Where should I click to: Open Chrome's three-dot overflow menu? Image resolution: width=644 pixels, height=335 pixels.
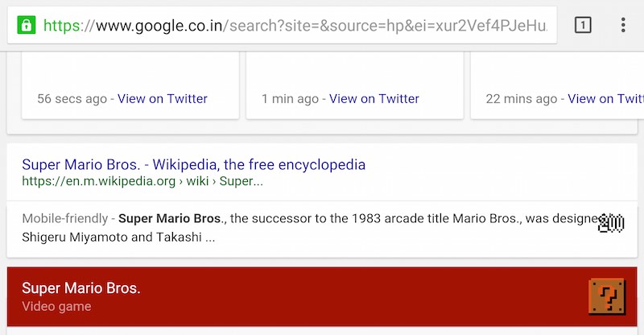pyautogui.click(x=623, y=25)
